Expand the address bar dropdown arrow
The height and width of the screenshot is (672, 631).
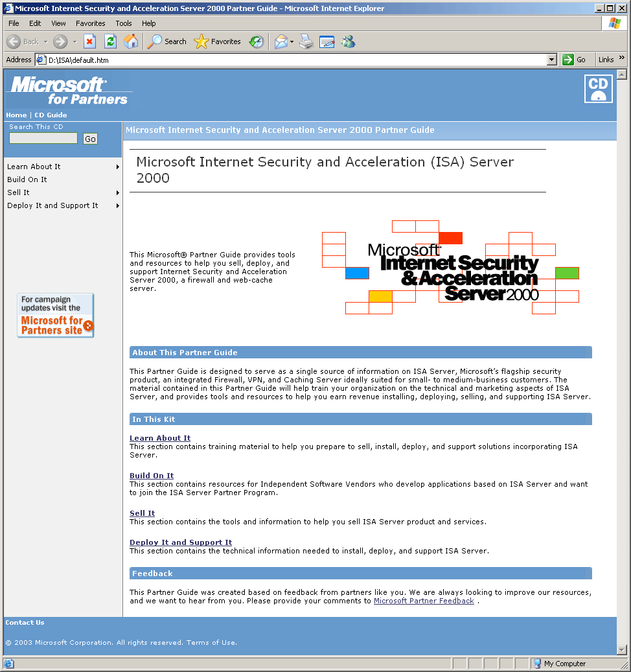pos(552,60)
